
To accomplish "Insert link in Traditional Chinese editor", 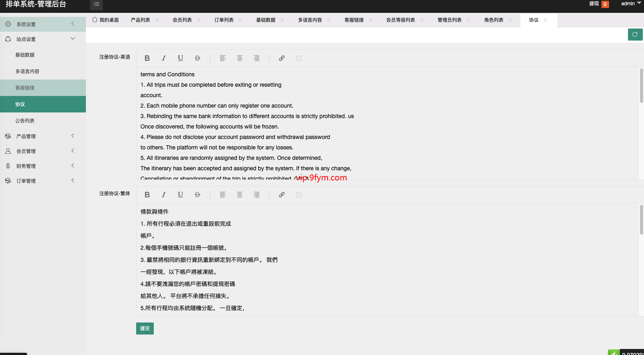I will pos(282,195).
